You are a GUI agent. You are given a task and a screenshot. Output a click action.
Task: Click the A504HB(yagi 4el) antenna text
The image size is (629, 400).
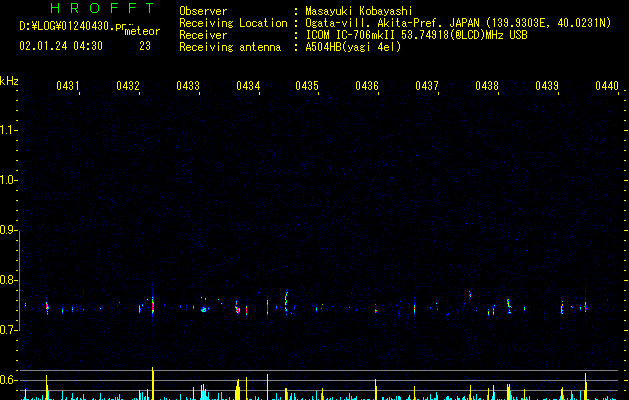(x=353, y=47)
